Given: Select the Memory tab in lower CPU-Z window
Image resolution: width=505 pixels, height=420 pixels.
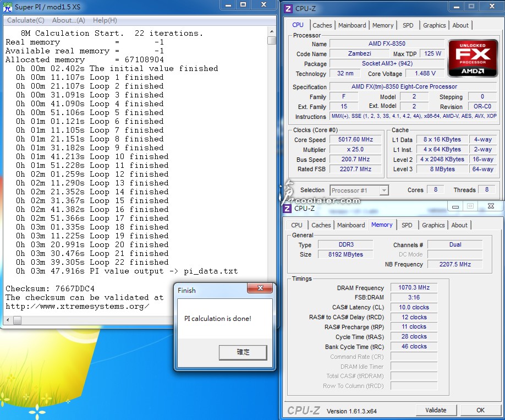Looking at the screenshot, I should click(382, 225).
